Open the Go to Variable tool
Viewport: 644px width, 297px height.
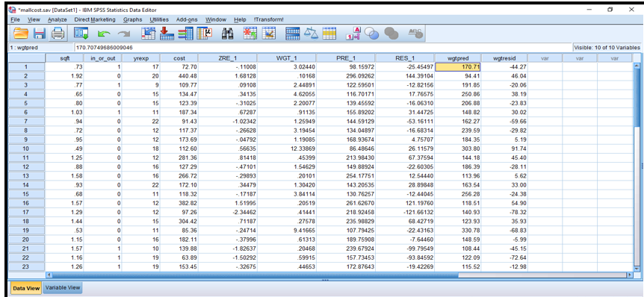click(167, 34)
